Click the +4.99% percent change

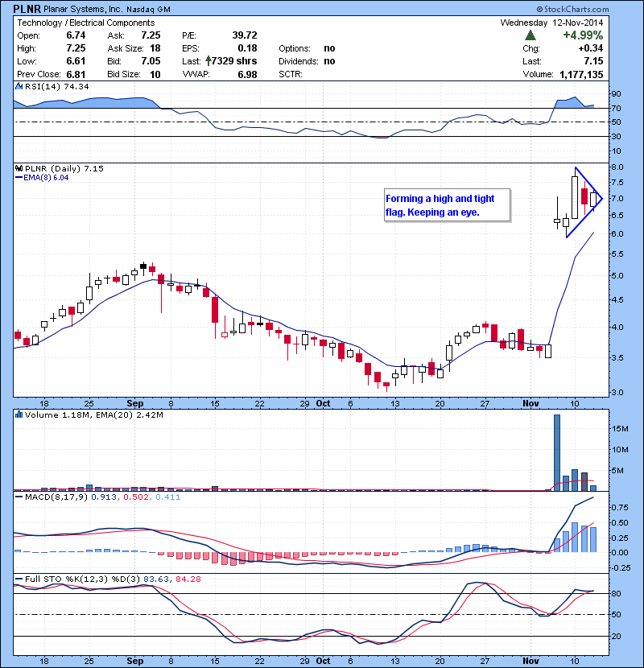coord(583,35)
